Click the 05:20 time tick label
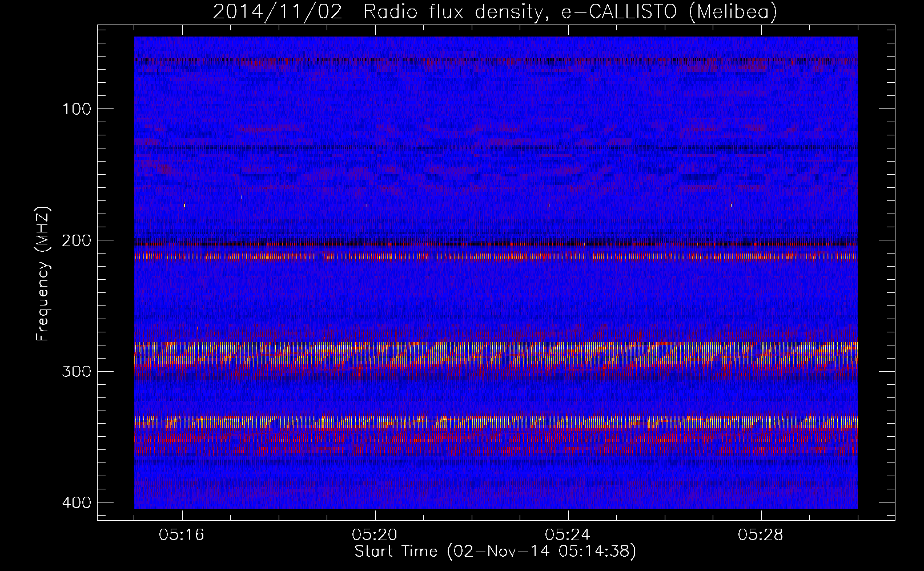 point(375,535)
